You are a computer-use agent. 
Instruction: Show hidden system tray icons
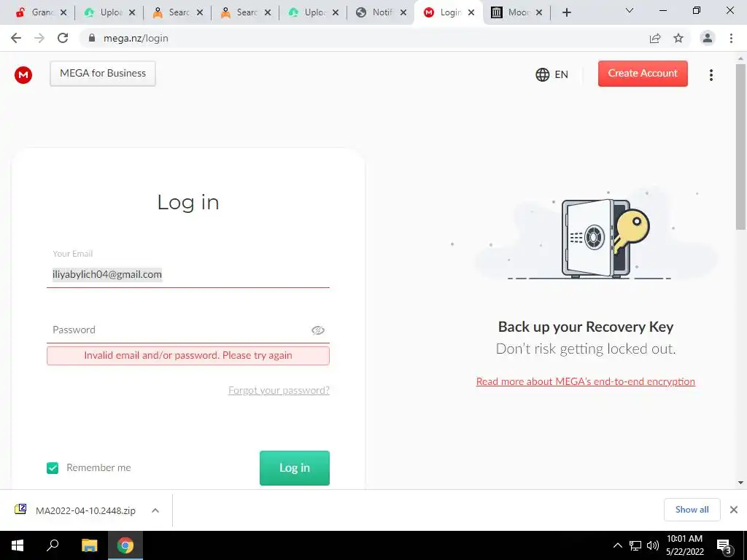click(617, 545)
